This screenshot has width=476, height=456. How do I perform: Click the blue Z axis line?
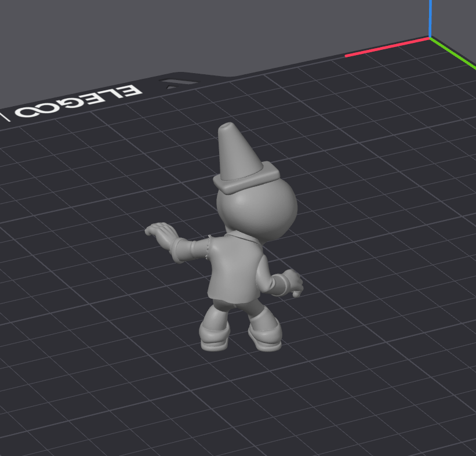click(430, 18)
